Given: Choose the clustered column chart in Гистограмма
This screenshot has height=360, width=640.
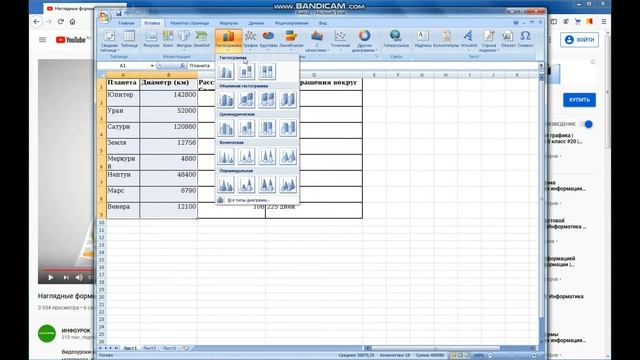Looking at the screenshot, I should coord(226,71).
